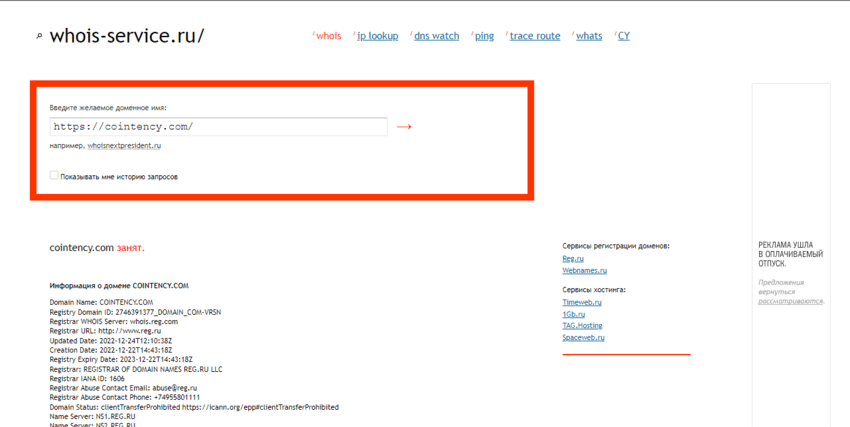
Task: Switch to dns watch
Action: coord(436,36)
